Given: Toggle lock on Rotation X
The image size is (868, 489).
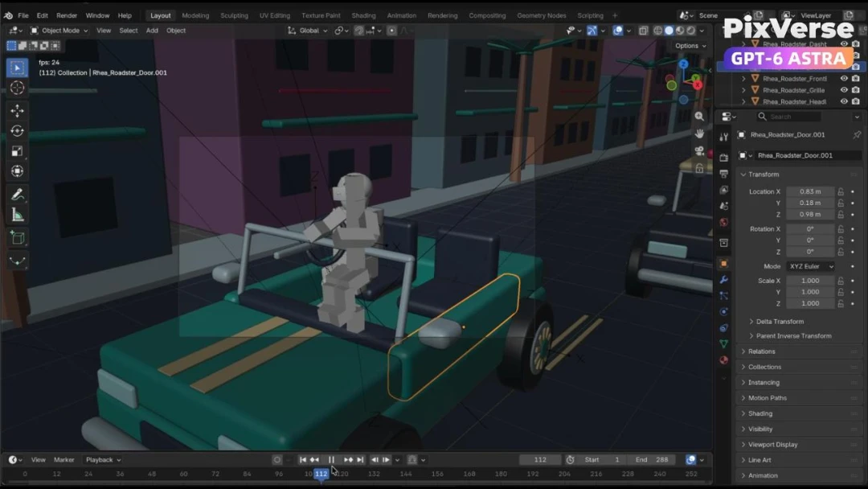Looking at the screenshot, I should (841, 228).
